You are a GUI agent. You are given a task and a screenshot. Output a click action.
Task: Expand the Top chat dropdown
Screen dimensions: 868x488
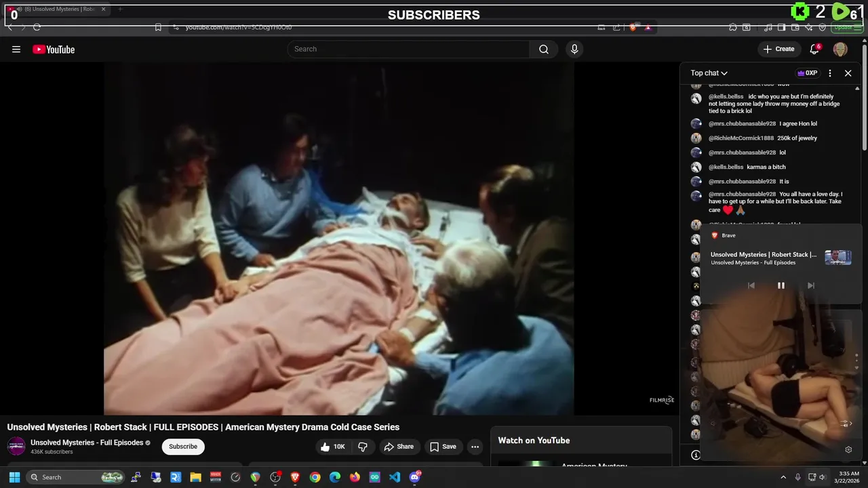point(709,73)
